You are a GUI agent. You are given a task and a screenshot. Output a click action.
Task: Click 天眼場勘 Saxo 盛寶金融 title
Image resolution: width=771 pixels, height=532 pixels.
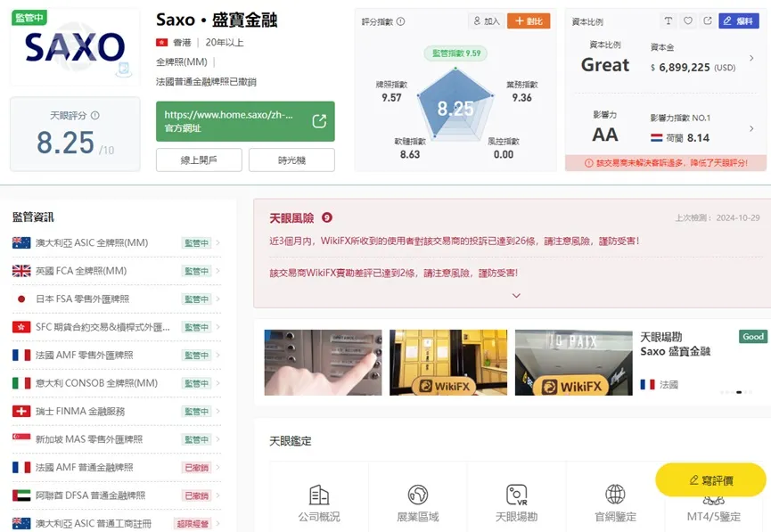coord(675,344)
